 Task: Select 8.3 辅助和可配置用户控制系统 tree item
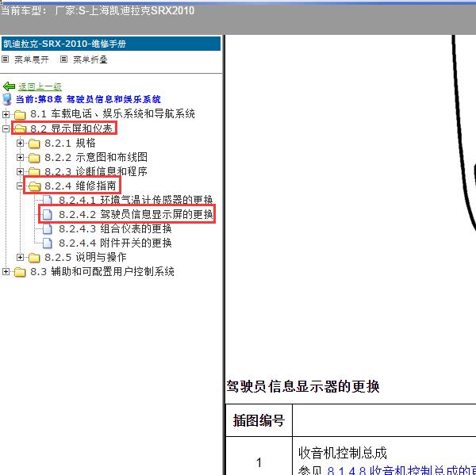pyautogui.click(x=102, y=271)
